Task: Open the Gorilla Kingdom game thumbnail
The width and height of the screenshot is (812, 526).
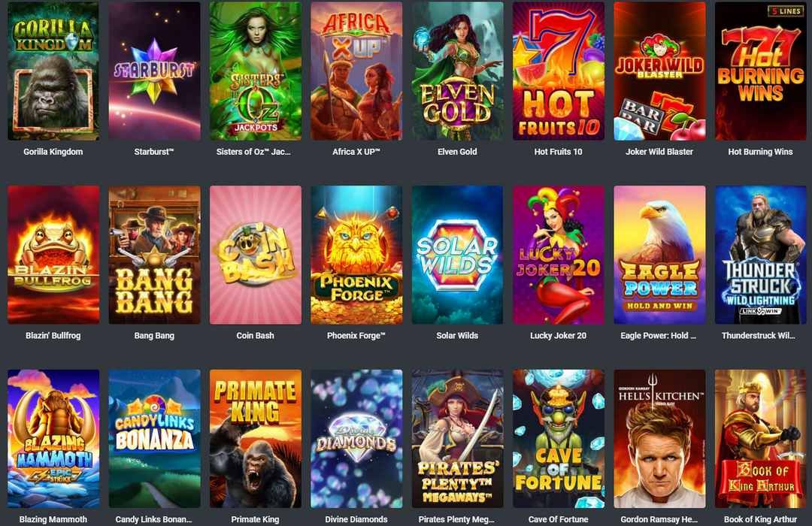Action: [x=53, y=71]
